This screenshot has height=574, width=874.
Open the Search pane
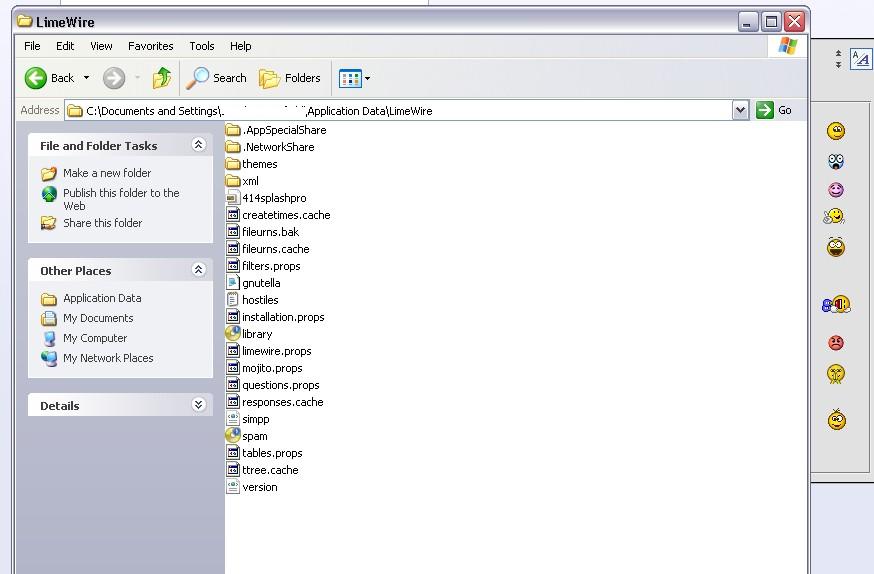click(x=216, y=78)
